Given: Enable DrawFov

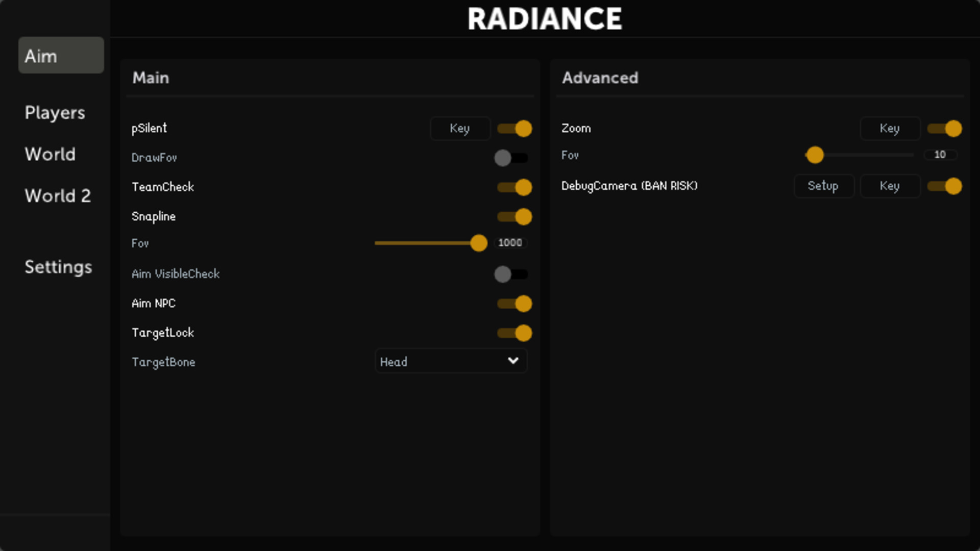Looking at the screenshot, I should pyautogui.click(x=510, y=158).
